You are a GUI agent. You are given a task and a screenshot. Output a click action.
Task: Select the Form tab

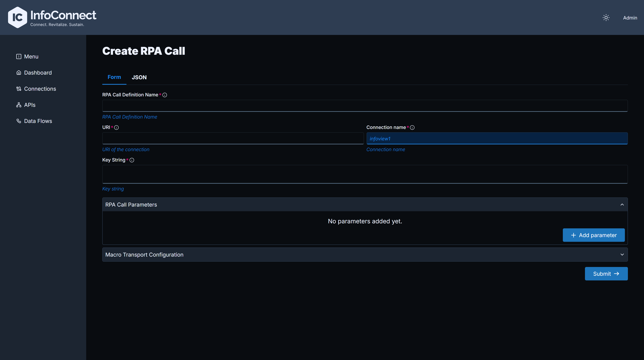coord(114,77)
